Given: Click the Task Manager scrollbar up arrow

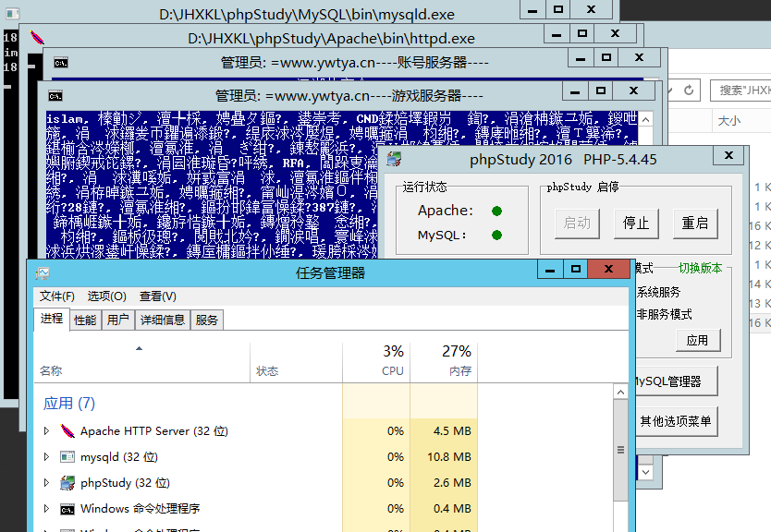Looking at the screenshot, I should pos(620,392).
